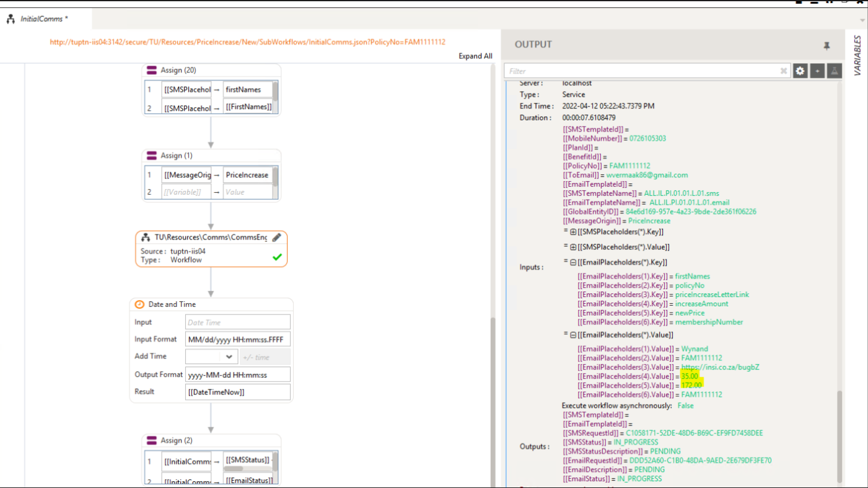Viewport: 868px width, 488px height.
Task: Click the [[FirstNames]] value in Assign (20)
Action: pyautogui.click(x=247, y=107)
